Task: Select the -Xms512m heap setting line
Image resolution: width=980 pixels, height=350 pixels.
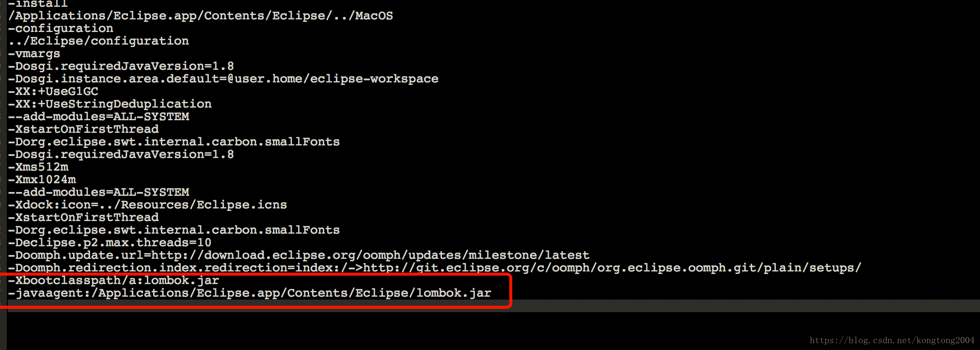Action: (38, 167)
